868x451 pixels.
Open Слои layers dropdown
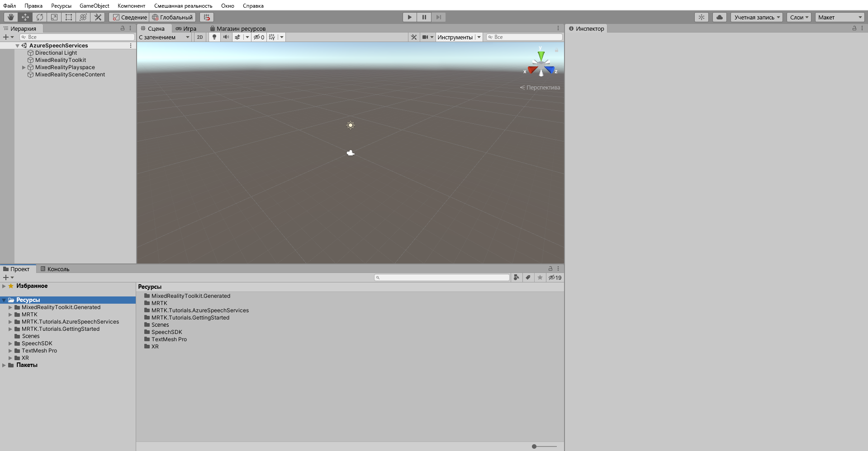pos(799,17)
